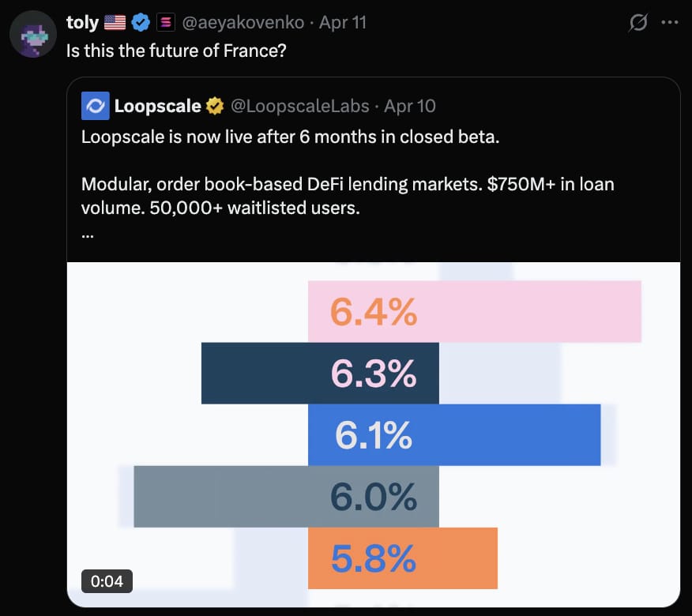Open the @LoopscaleLabs handle
The image size is (692, 616).
pyautogui.click(x=300, y=107)
